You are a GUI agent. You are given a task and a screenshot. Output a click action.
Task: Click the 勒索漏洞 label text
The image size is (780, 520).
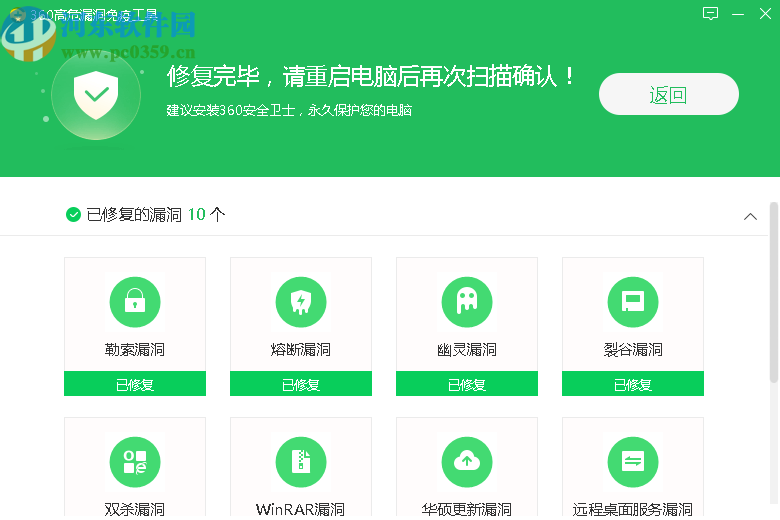[134, 350]
